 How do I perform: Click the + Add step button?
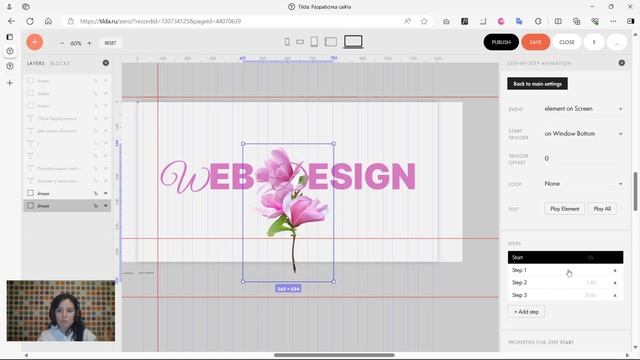coord(526,312)
